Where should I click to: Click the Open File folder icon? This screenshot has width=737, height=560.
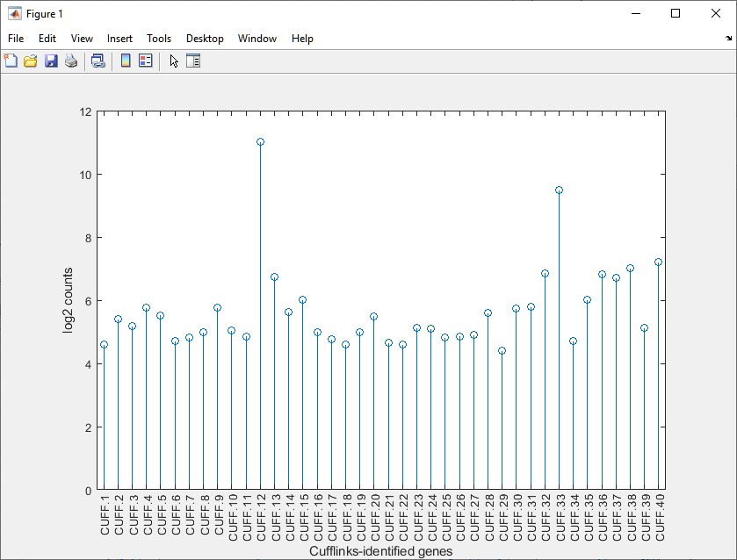pyautogui.click(x=31, y=61)
